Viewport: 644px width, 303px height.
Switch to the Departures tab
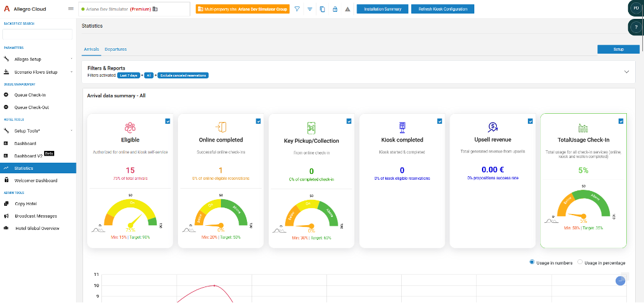coord(115,49)
